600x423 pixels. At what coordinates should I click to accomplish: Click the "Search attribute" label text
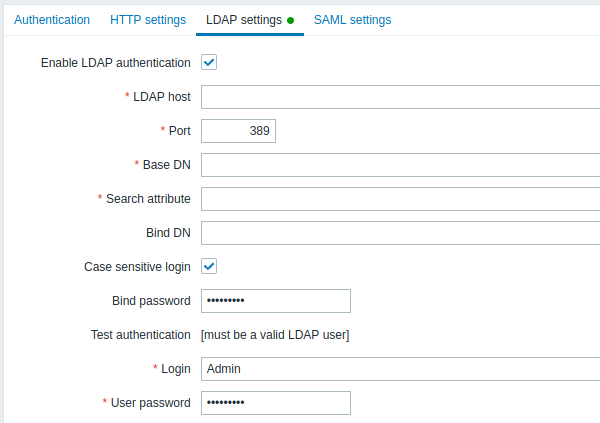148,199
